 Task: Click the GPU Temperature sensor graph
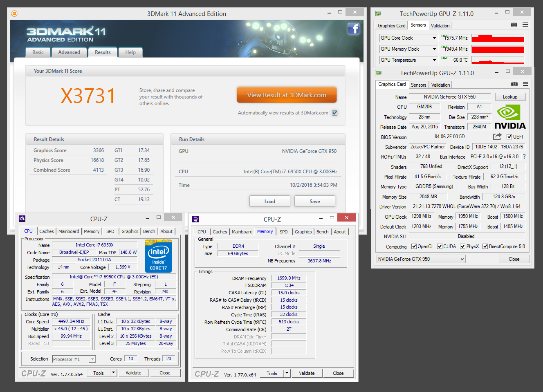pos(498,60)
